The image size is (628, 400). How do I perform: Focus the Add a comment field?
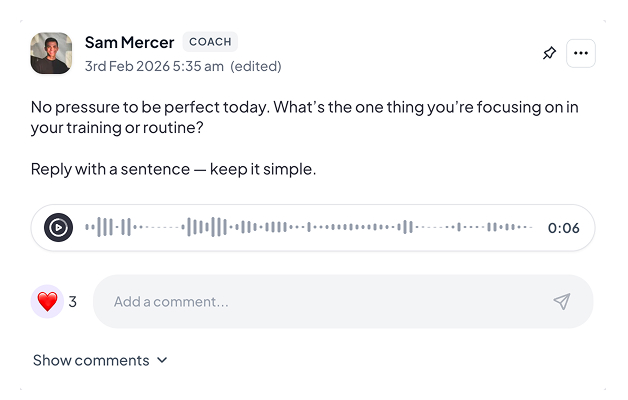click(x=320, y=302)
